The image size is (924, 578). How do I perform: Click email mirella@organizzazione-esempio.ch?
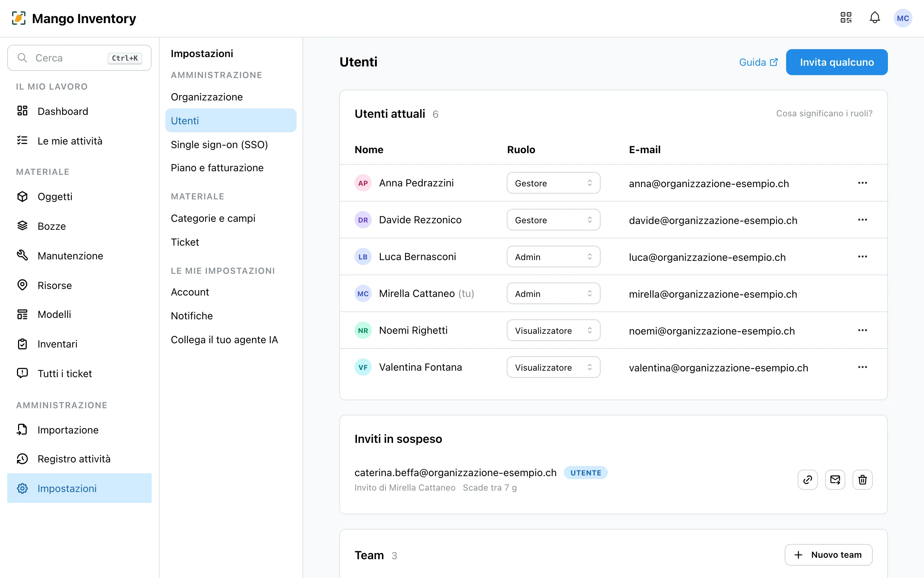click(x=713, y=294)
